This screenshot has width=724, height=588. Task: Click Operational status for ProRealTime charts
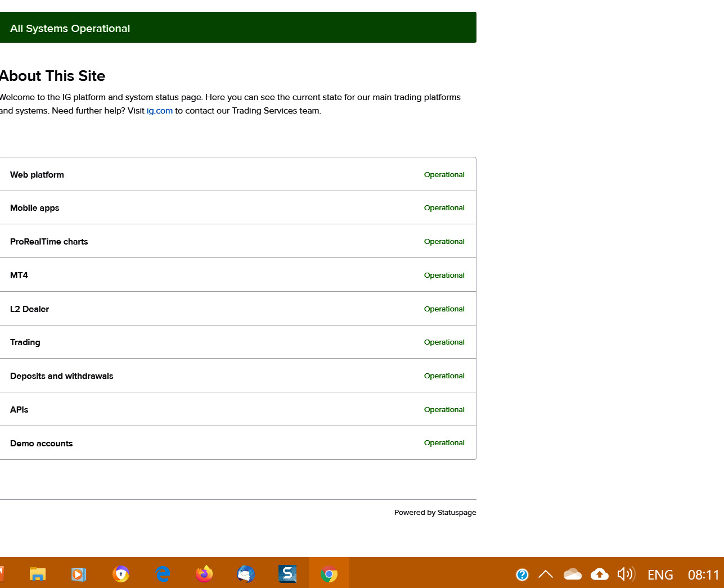[x=444, y=242]
